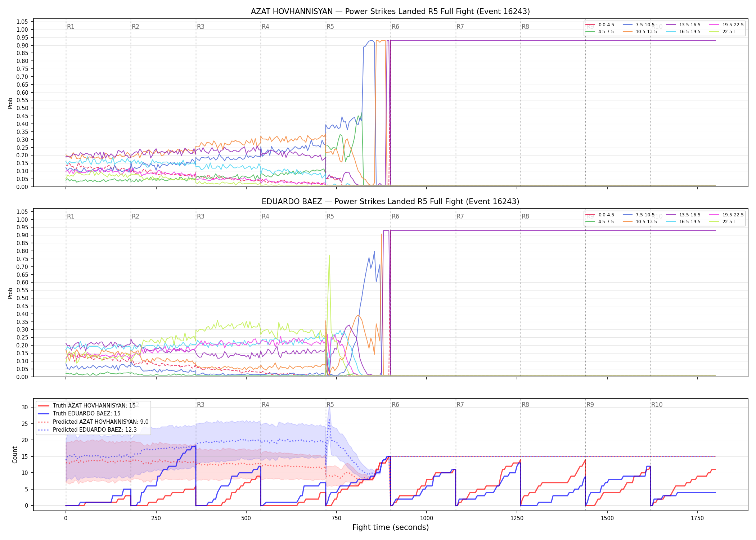Image resolution: width=756 pixels, height=540 pixels.
Task: Click the 1.05 y-tick in Hovhannisyan chart
Action: (22, 22)
